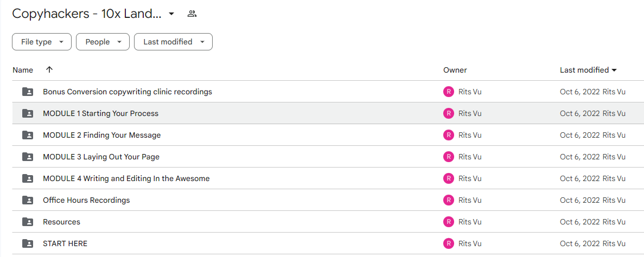Click Rits Vu avatar in Resources row
Image resolution: width=644 pixels, height=257 pixels.
coord(449,222)
